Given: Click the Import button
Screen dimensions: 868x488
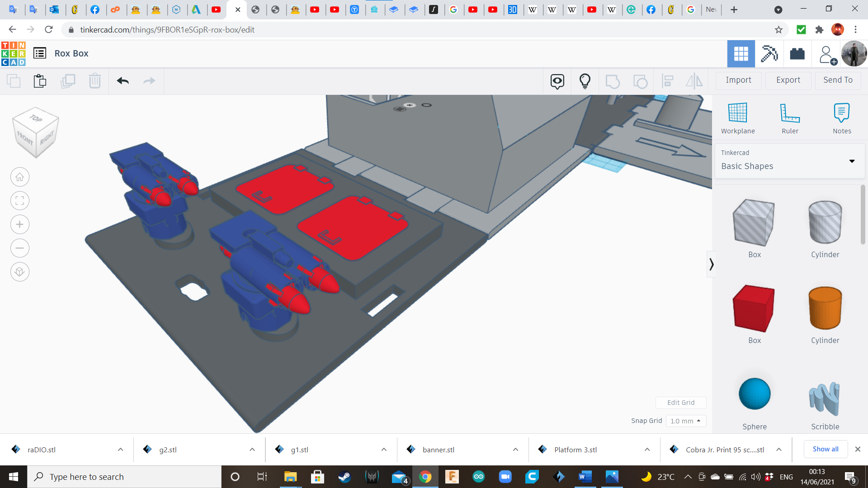Looking at the screenshot, I should (738, 80).
